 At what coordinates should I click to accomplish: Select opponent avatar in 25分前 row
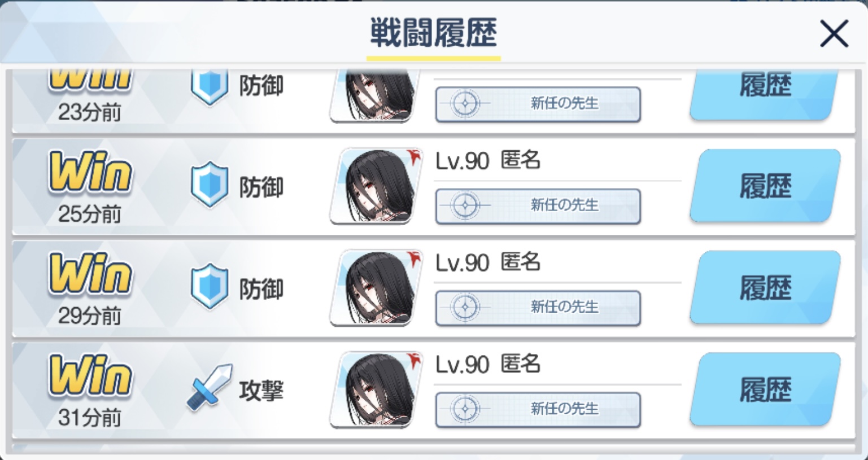click(377, 186)
